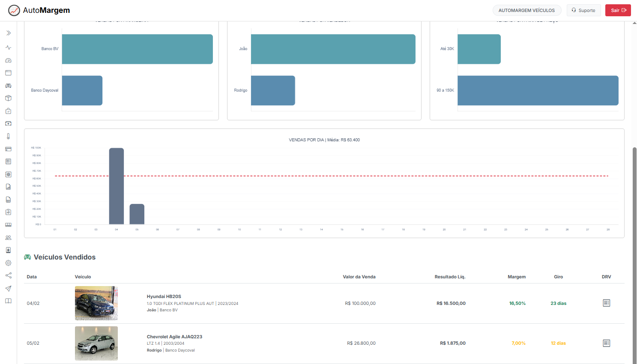Expand the sidebar with double chevron
Image resolution: width=637 pixels, height=364 pixels.
[8, 33]
